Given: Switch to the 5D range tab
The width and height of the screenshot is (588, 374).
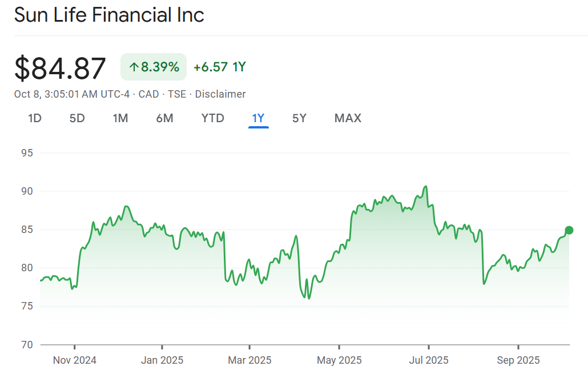Looking at the screenshot, I should click(x=77, y=118).
